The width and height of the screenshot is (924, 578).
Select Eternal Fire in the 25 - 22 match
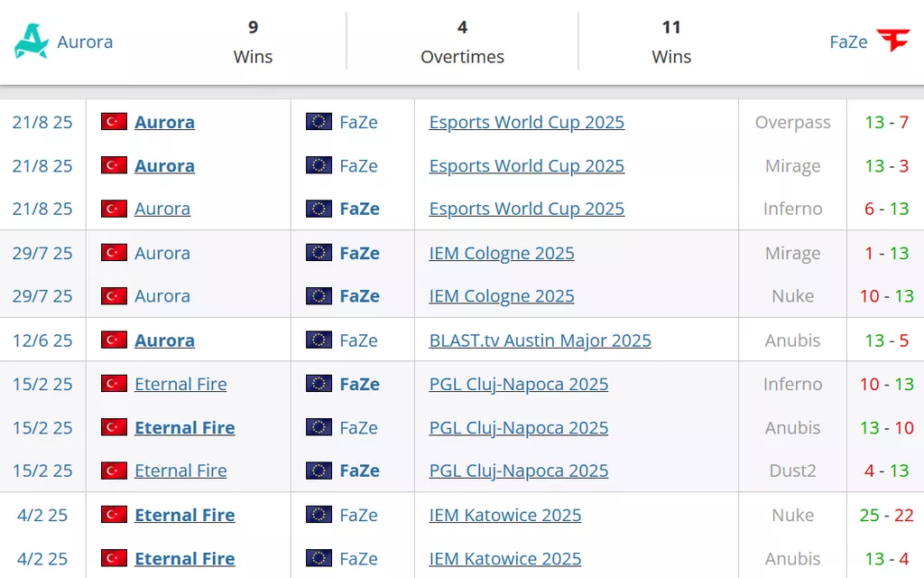coord(184,515)
